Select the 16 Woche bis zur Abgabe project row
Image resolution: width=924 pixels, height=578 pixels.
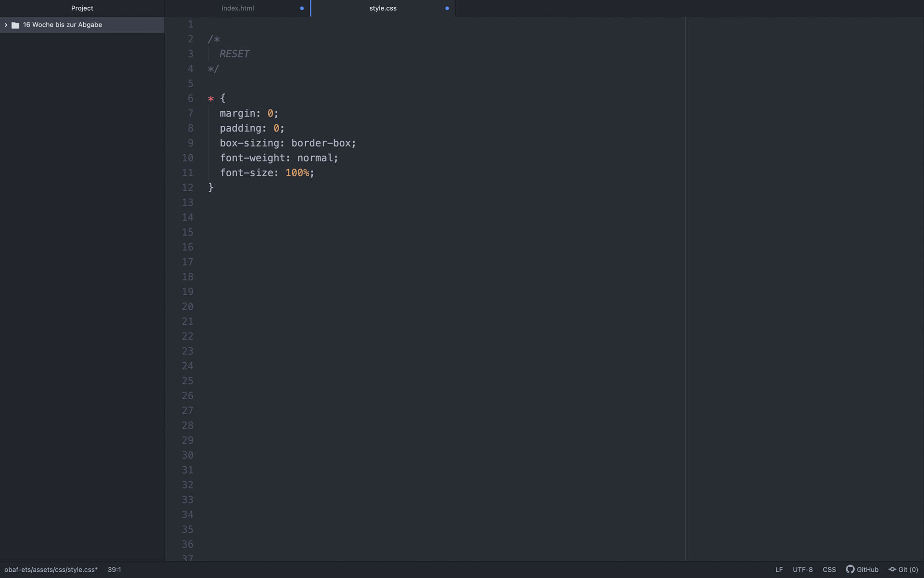pyautogui.click(x=82, y=25)
